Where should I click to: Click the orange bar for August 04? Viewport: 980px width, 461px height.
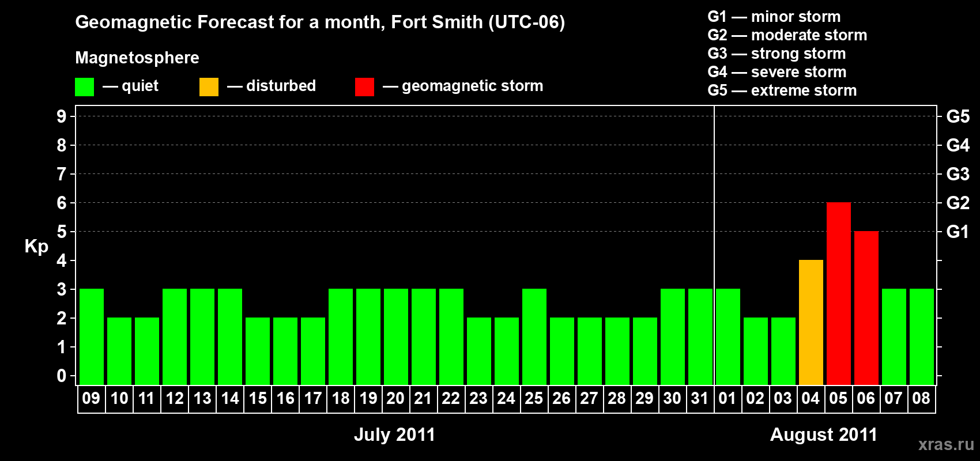(x=811, y=322)
